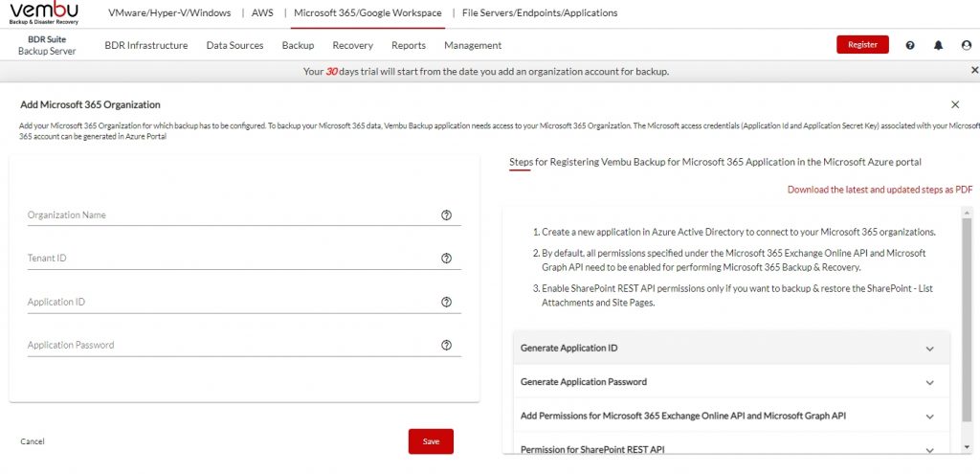Click the step about default Exchange Online permissions
The height and width of the screenshot is (474, 980).
coord(734,260)
